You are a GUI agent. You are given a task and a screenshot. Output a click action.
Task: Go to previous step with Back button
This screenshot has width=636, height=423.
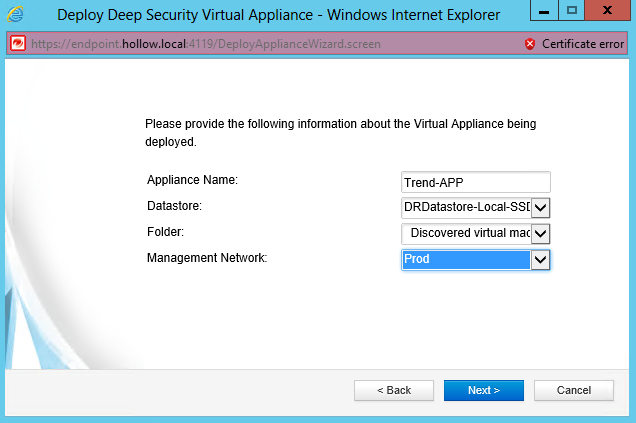coord(394,390)
